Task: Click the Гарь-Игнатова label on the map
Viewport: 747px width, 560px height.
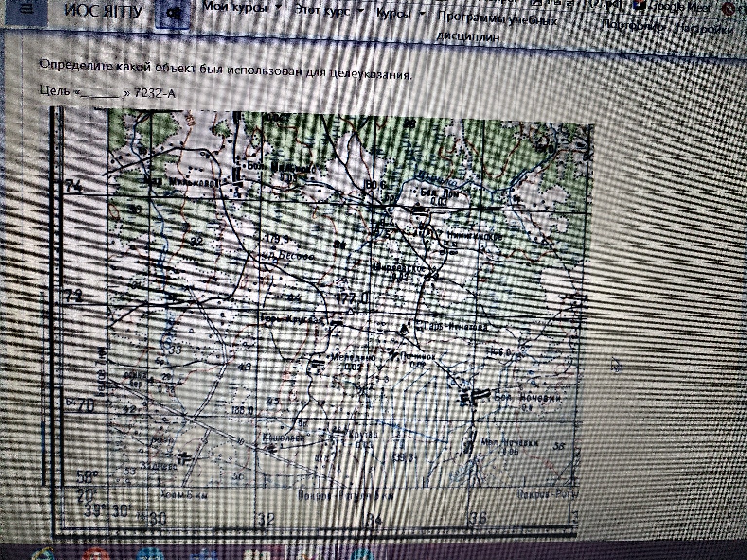Action: (456, 327)
